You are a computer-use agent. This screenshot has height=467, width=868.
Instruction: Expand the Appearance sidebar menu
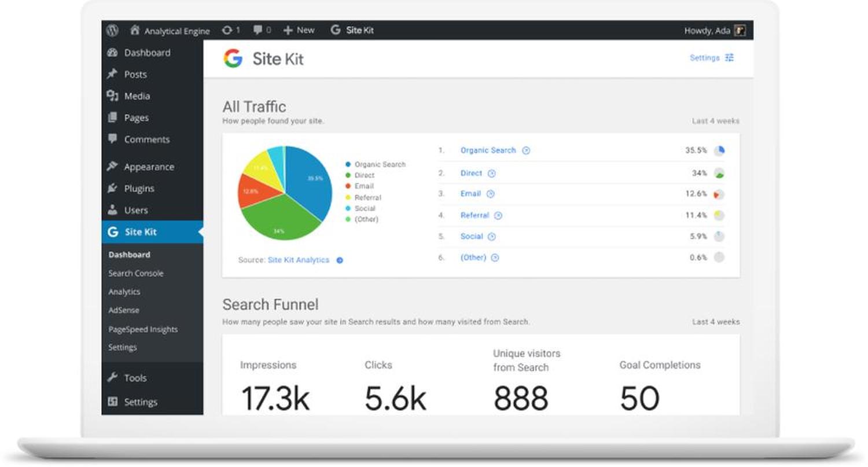tap(148, 167)
